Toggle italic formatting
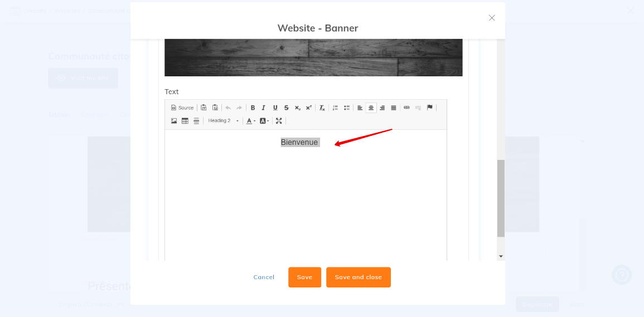 click(x=264, y=108)
